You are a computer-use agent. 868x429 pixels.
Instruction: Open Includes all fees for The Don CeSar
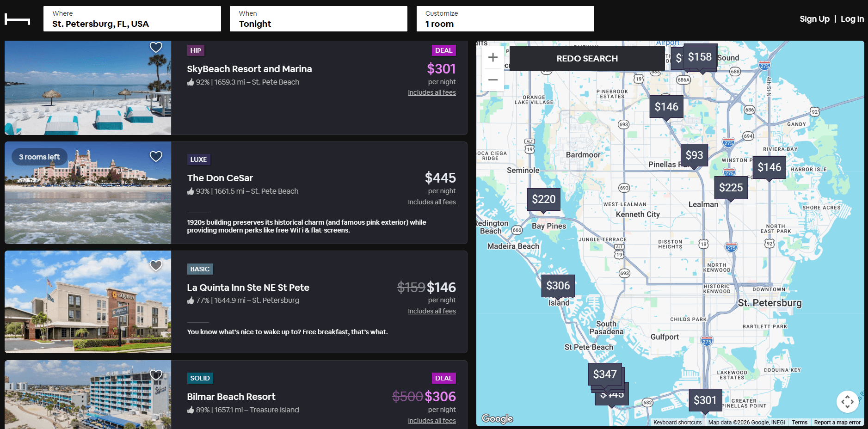pos(432,202)
